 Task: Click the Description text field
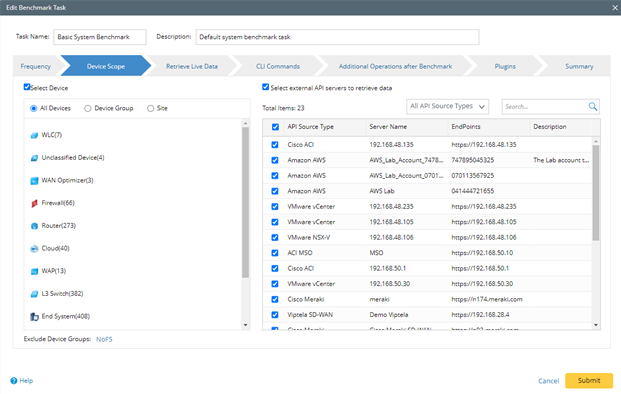[x=337, y=37]
